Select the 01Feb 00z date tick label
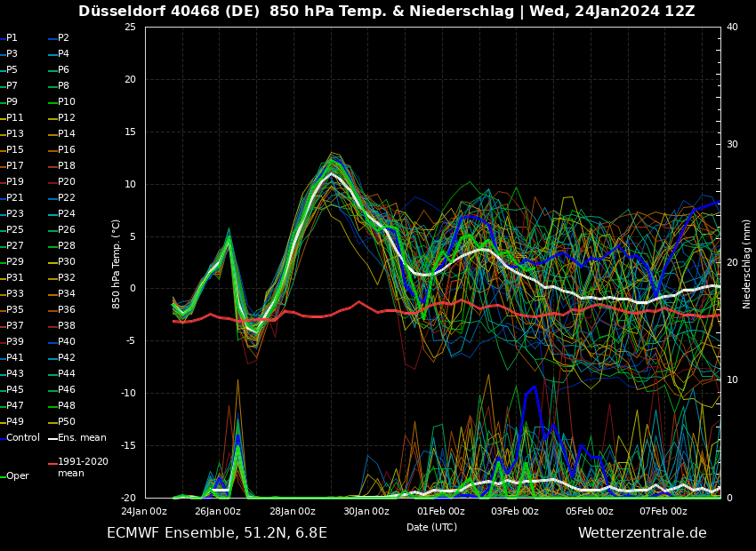This screenshot has width=756, height=551. 440,511
